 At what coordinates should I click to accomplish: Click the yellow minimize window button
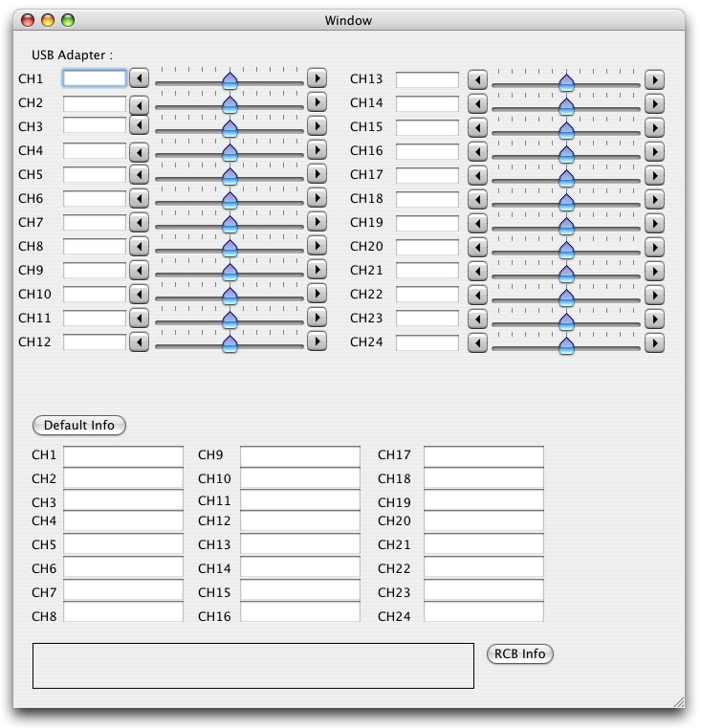click(48, 20)
